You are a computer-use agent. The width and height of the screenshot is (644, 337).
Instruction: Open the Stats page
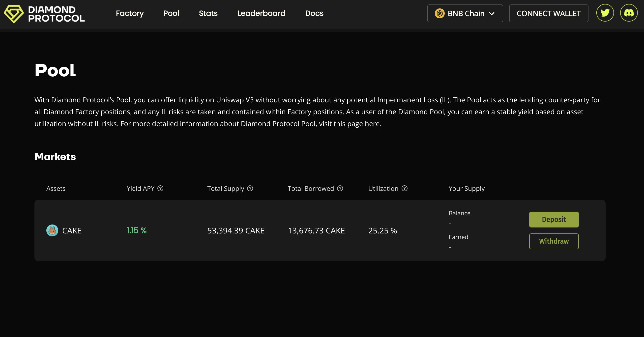pos(208,13)
